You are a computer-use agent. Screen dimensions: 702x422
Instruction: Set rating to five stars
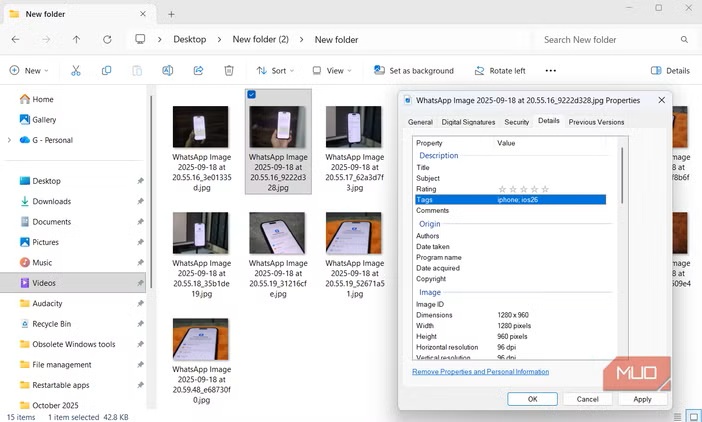546,189
